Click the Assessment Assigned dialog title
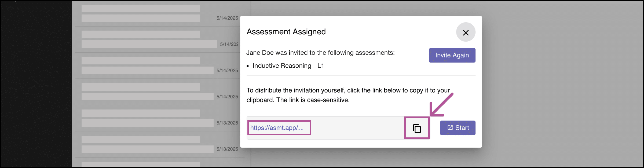Viewport: 644px width, 168px height. point(286,32)
